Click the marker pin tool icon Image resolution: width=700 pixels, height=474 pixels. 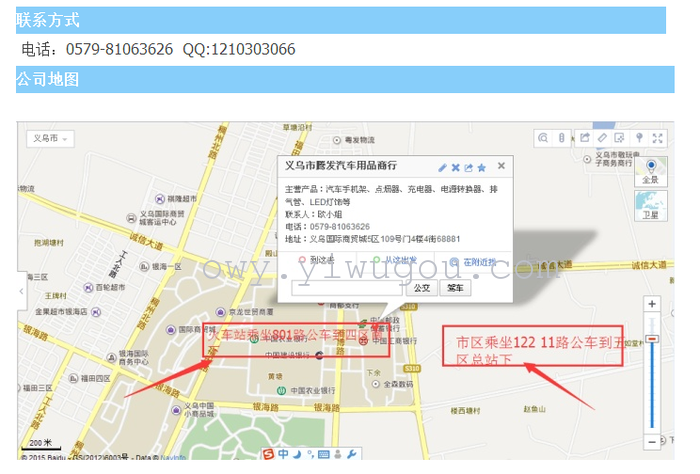point(638,138)
